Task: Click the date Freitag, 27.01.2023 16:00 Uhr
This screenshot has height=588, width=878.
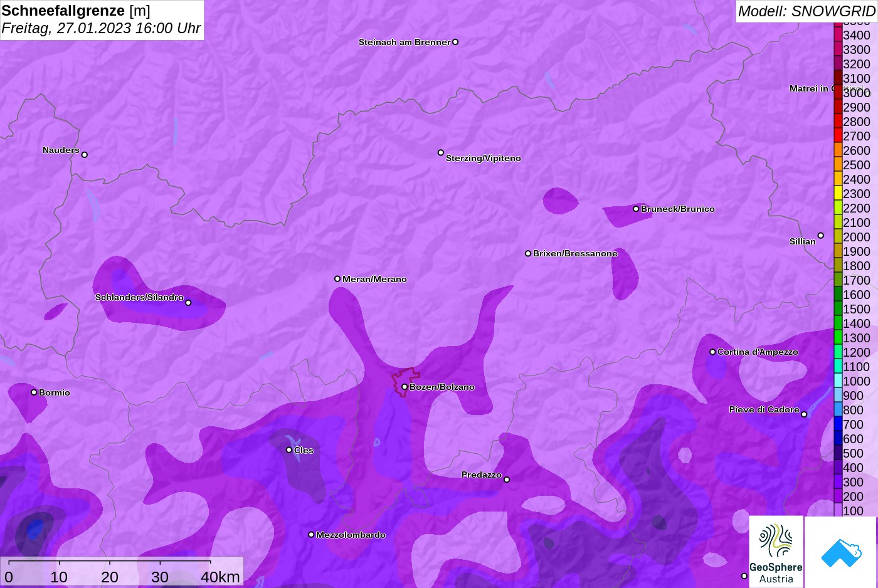Action: pyautogui.click(x=101, y=28)
